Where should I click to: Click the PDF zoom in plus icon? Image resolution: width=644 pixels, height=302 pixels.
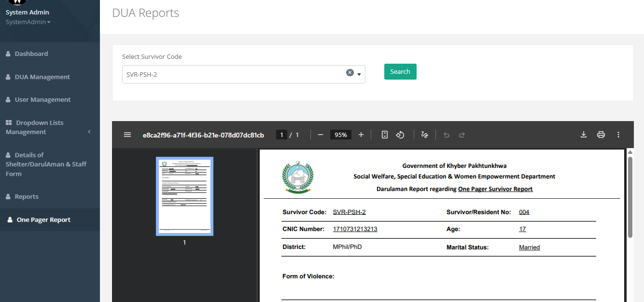coord(361,135)
